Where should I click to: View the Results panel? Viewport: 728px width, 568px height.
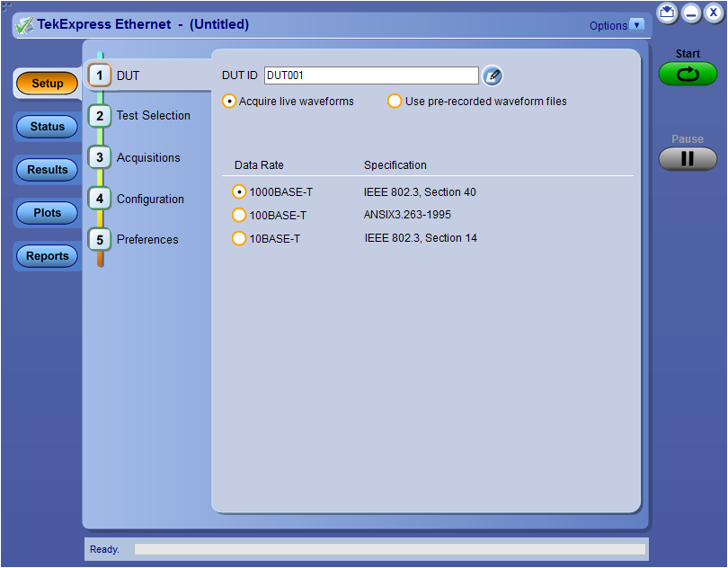point(46,169)
